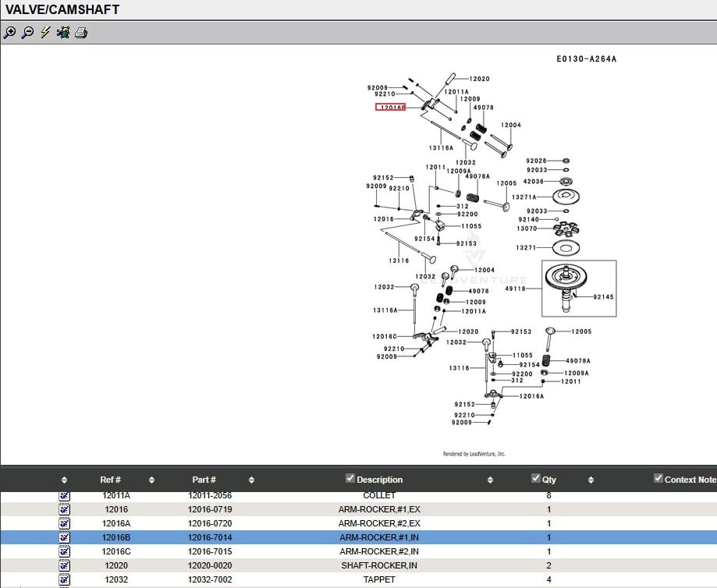Click the zoom in magnifier icon
This screenshot has width=717, height=588.
(9, 32)
